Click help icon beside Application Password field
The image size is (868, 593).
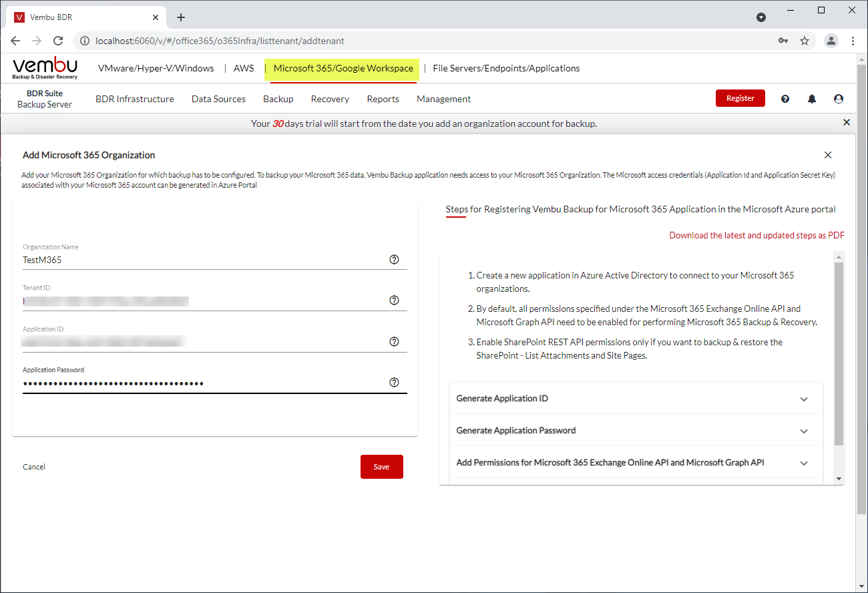[x=394, y=383]
